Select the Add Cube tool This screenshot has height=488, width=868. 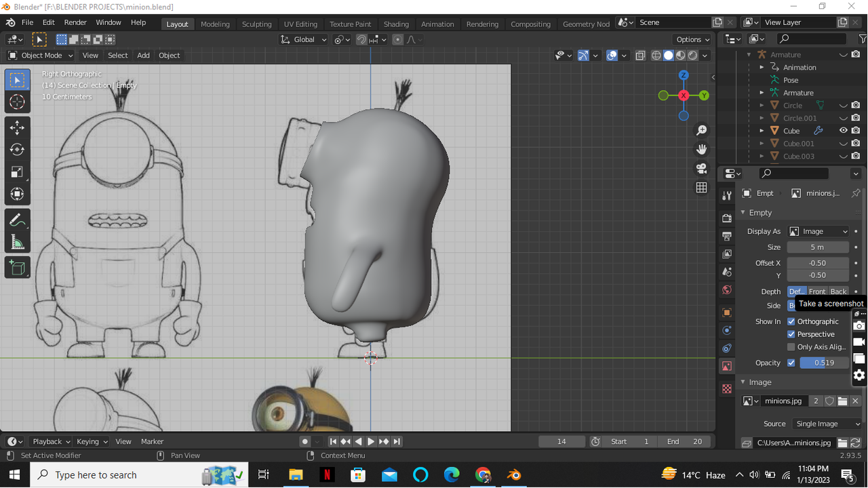pos(17,268)
